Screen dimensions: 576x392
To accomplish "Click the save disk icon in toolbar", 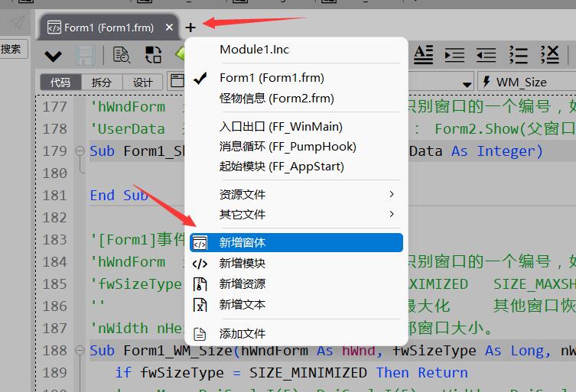I will pyautogui.click(x=84, y=55).
